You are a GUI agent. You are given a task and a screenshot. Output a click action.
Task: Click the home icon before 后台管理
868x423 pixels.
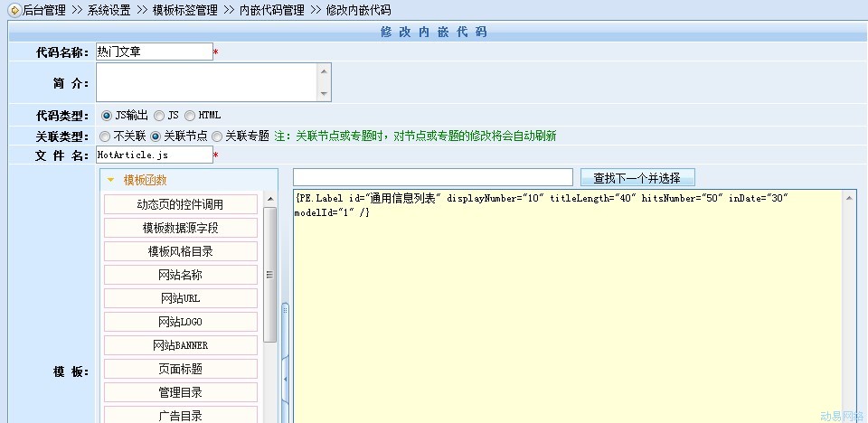(x=14, y=10)
